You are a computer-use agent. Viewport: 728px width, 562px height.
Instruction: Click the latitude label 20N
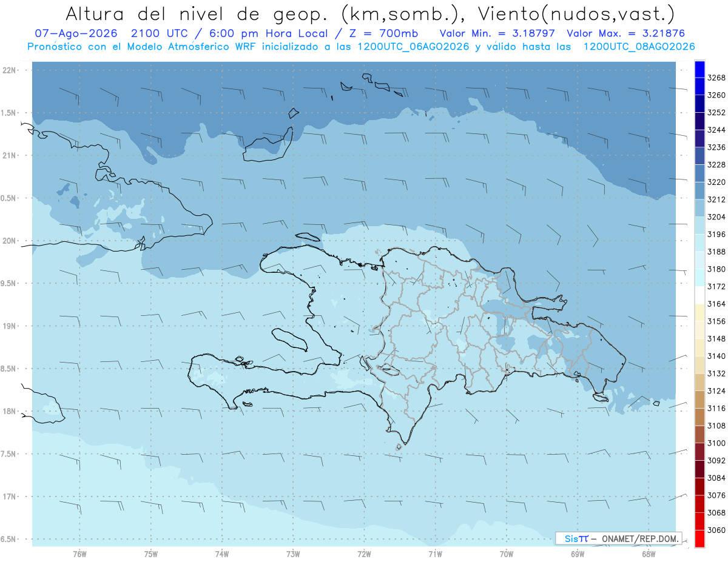pos(9,241)
